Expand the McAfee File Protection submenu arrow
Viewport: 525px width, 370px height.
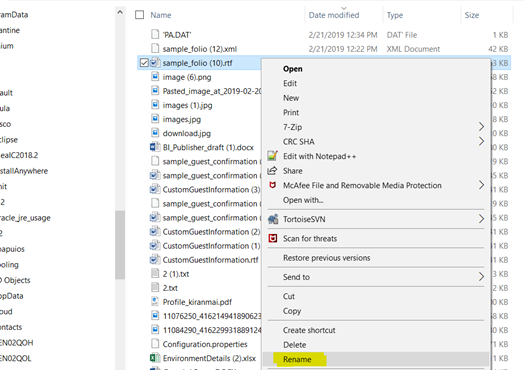pyautogui.click(x=481, y=185)
